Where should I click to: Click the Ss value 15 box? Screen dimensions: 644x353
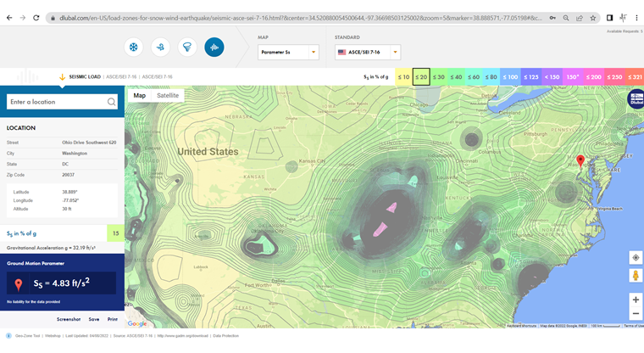pos(116,233)
